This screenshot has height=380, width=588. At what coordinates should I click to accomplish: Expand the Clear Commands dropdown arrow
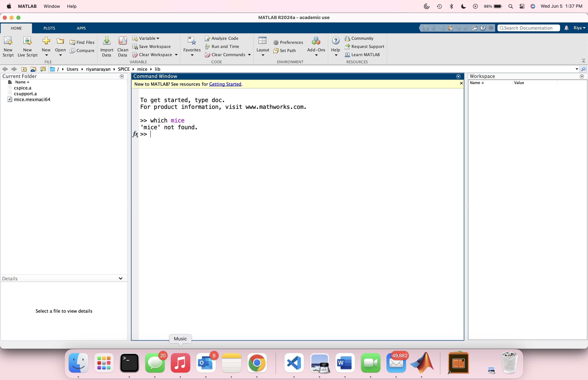[x=249, y=55]
